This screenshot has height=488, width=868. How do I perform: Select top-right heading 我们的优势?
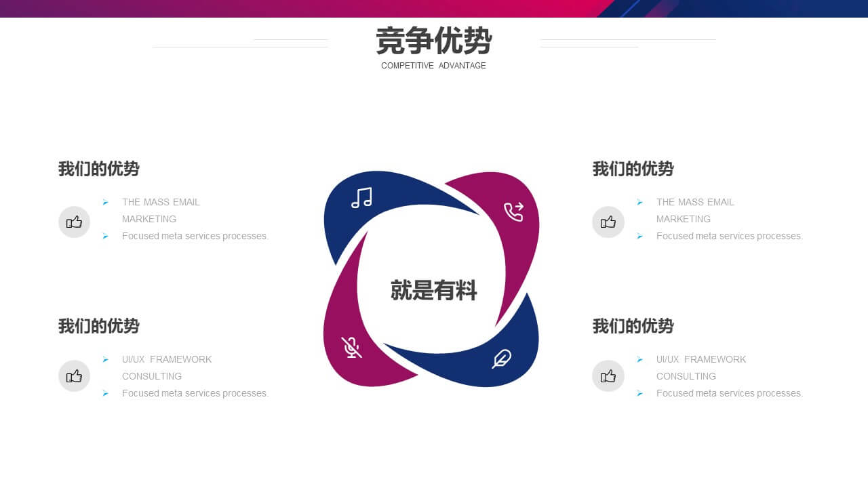click(x=633, y=169)
